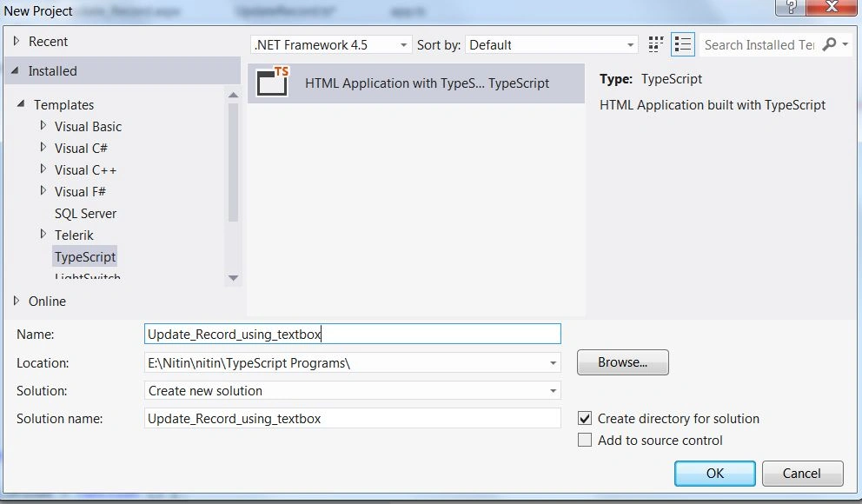Open the help question mark button
862x504 pixels.
[x=790, y=7]
